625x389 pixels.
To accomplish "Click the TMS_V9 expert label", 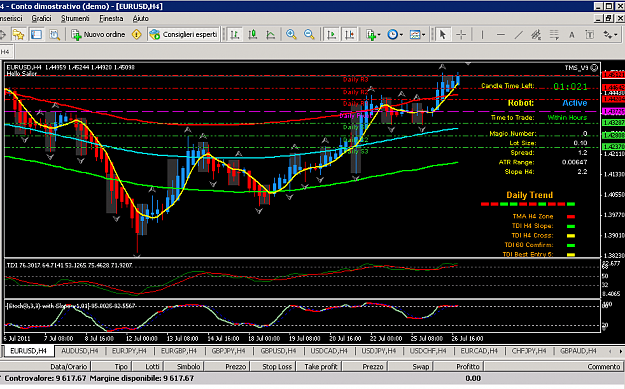I will pyautogui.click(x=576, y=68).
